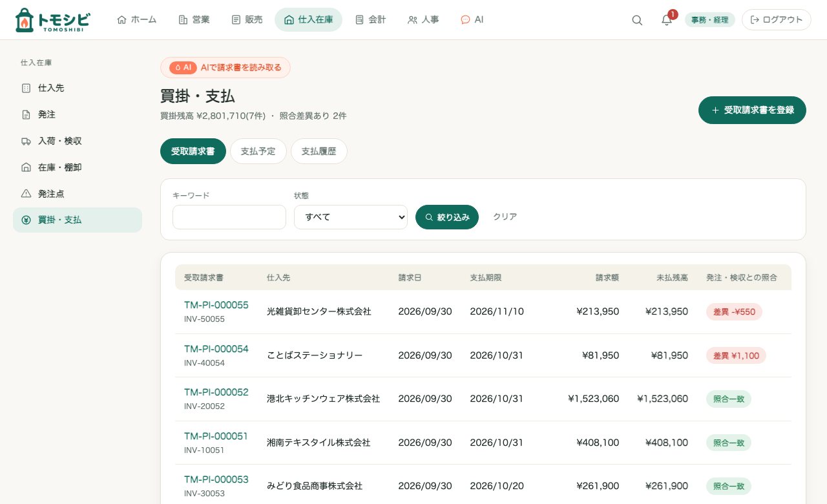This screenshot has height=504, width=827.
Task: Open 仕入先 in the sidebar
Action: click(x=78, y=88)
